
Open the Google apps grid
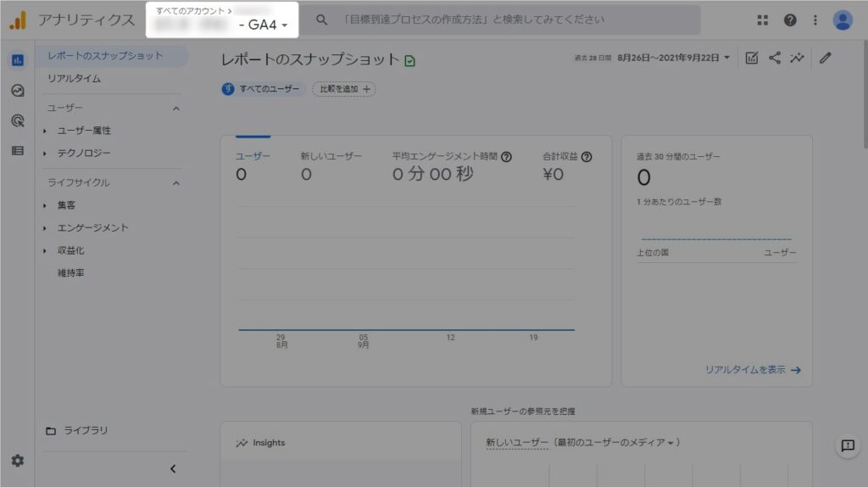pyautogui.click(x=763, y=20)
